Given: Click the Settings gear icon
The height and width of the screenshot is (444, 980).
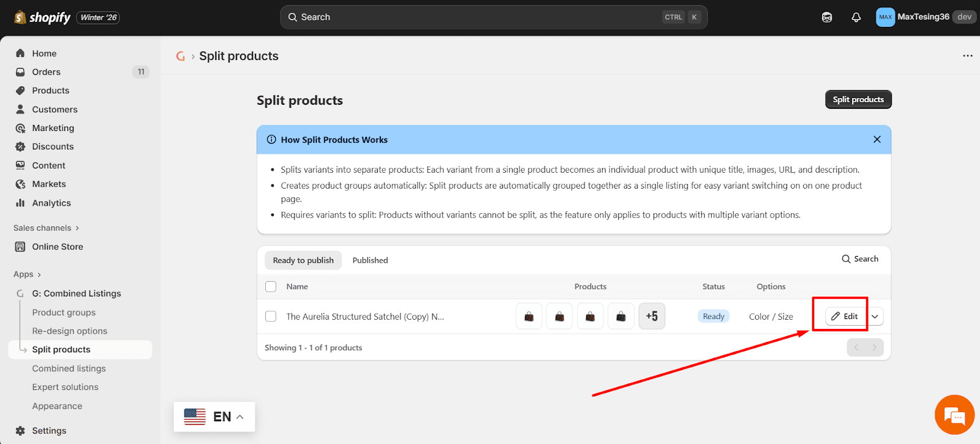Looking at the screenshot, I should (x=20, y=431).
